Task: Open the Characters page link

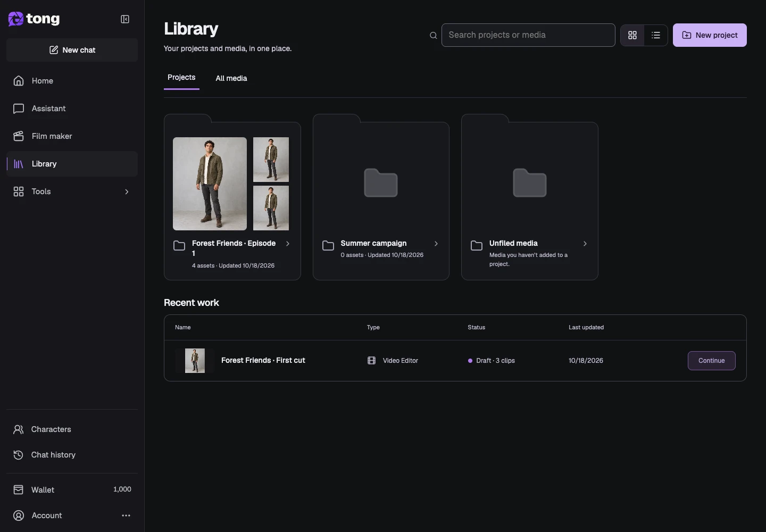Action: coord(72,429)
